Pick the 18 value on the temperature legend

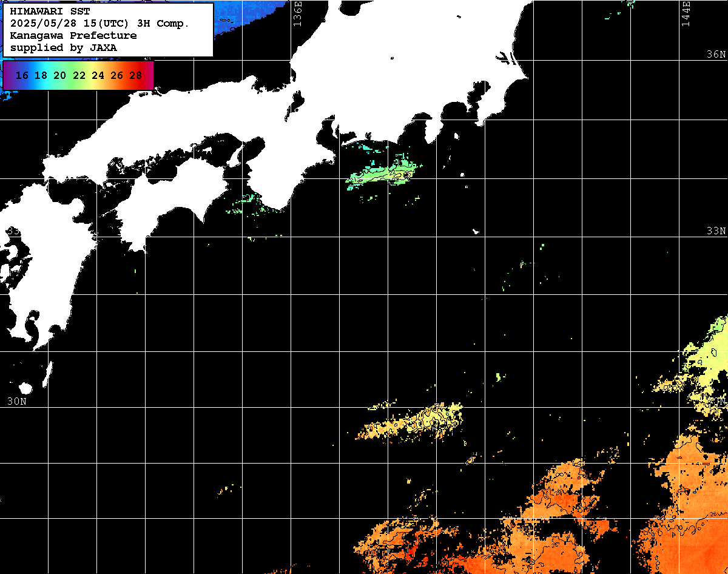(x=41, y=75)
